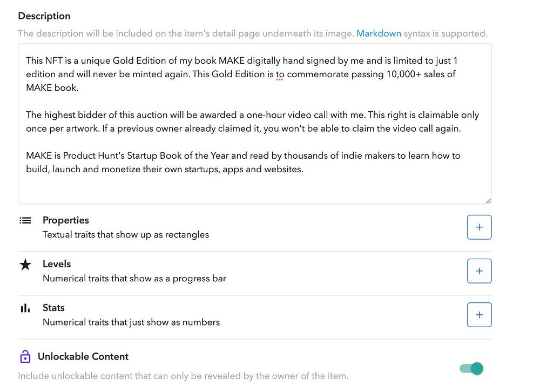Click the Levels section title
The image size is (540, 392).
(x=57, y=264)
